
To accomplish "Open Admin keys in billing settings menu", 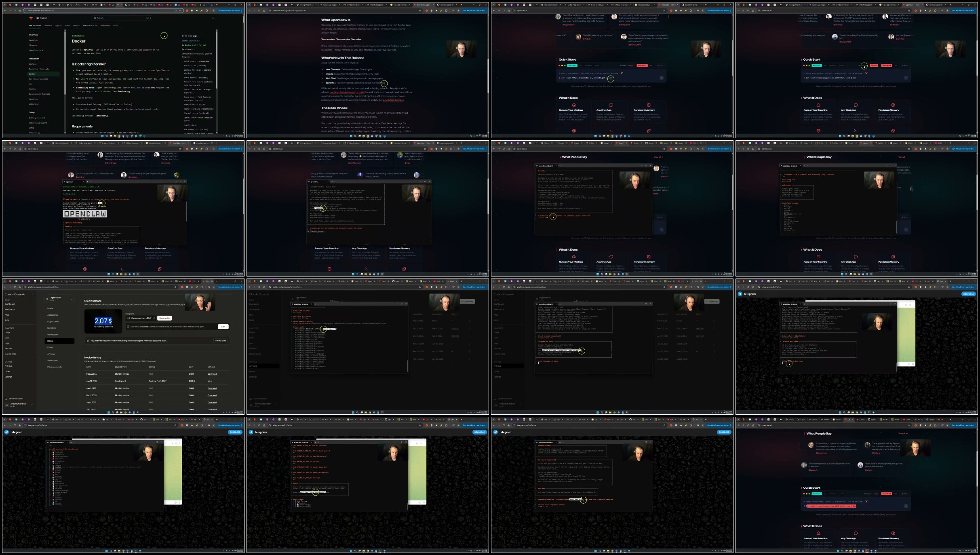I will [x=53, y=361].
